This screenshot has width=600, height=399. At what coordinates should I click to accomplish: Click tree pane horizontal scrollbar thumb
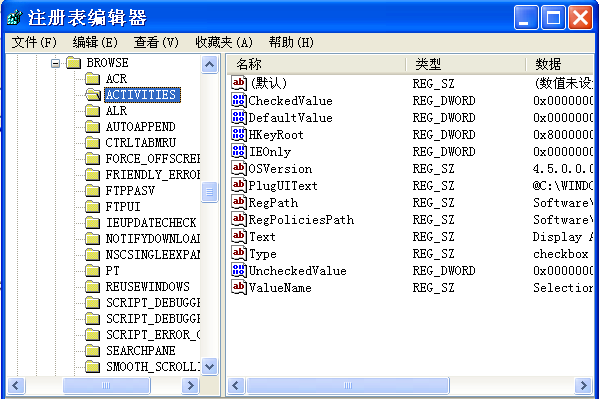pyautogui.click(x=106, y=385)
